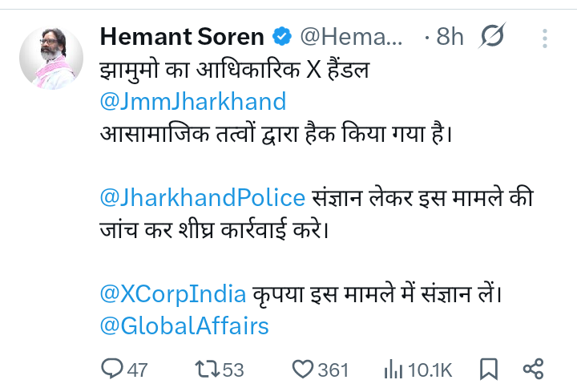
Task: Click the Hemant Soren display name
Action: [181, 37]
